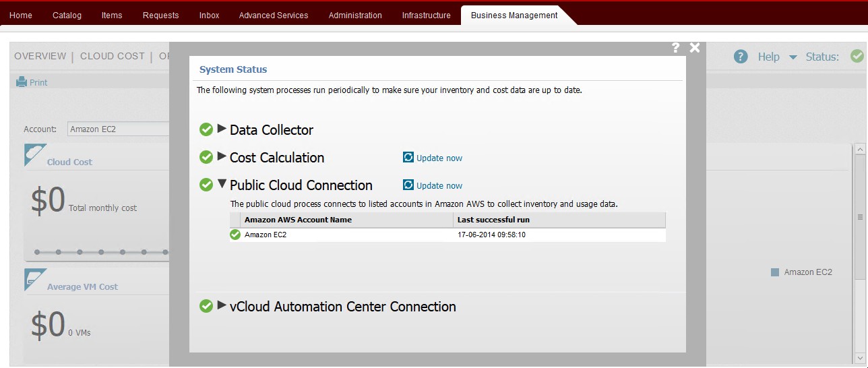Click the Print printer icon
Image resolution: width=868 pixels, height=368 pixels.
tap(22, 82)
